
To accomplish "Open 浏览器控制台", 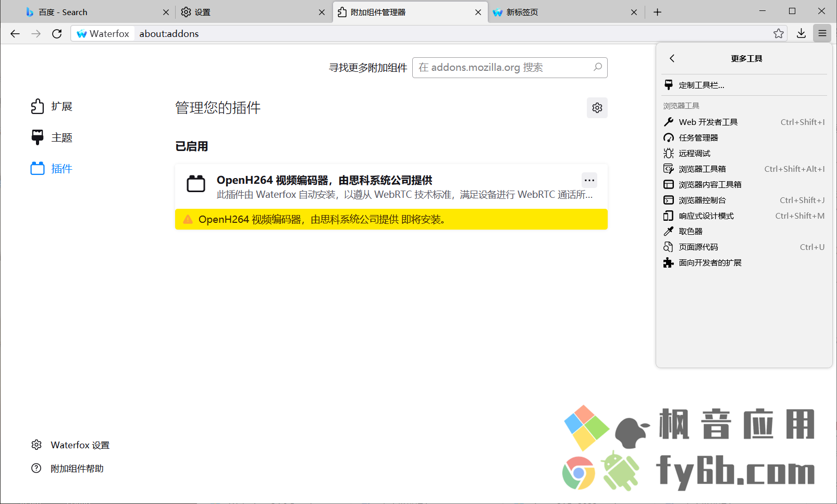I will [744, 200].
